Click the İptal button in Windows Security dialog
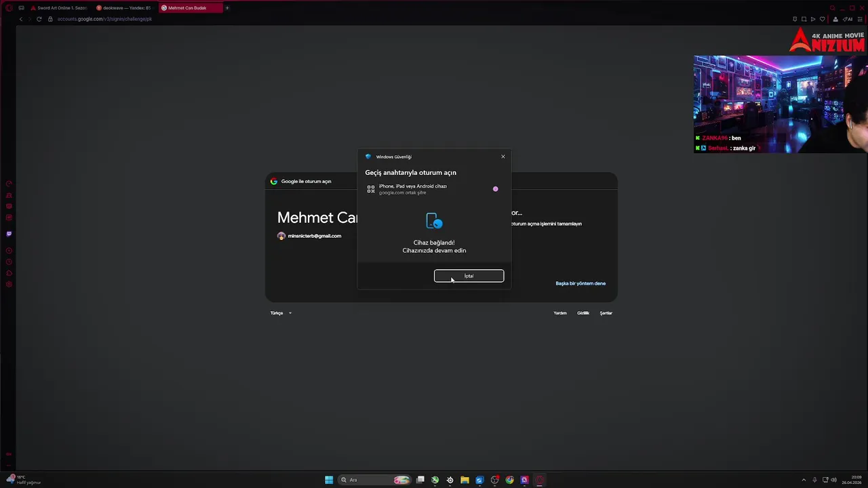 (x=469, y=276)
